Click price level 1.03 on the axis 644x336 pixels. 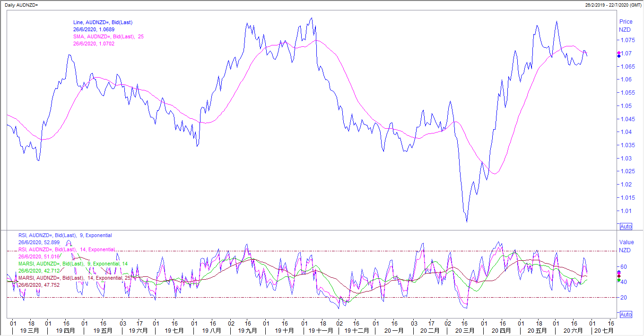click(x=626, y=159)
